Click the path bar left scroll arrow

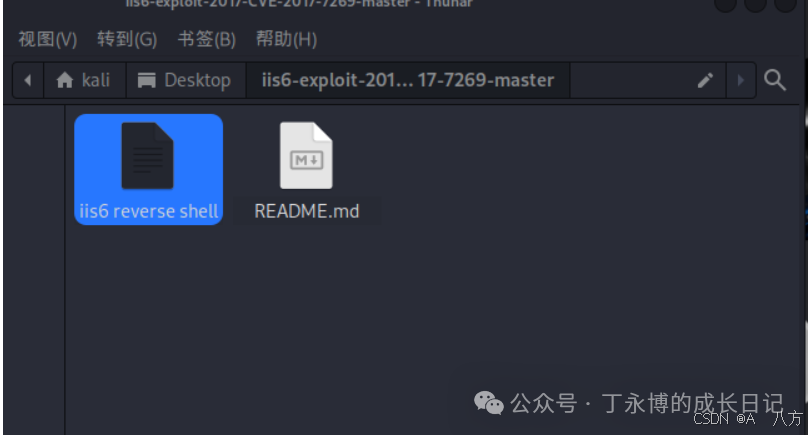click(28, 80)
